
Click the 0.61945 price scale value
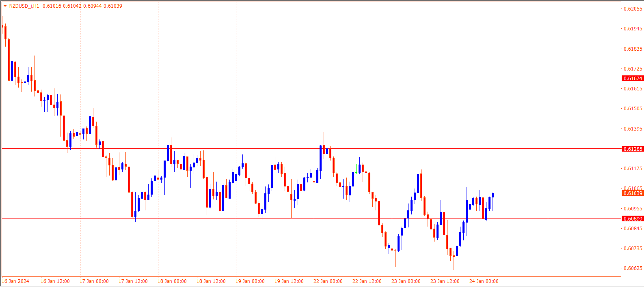(633, 28)
